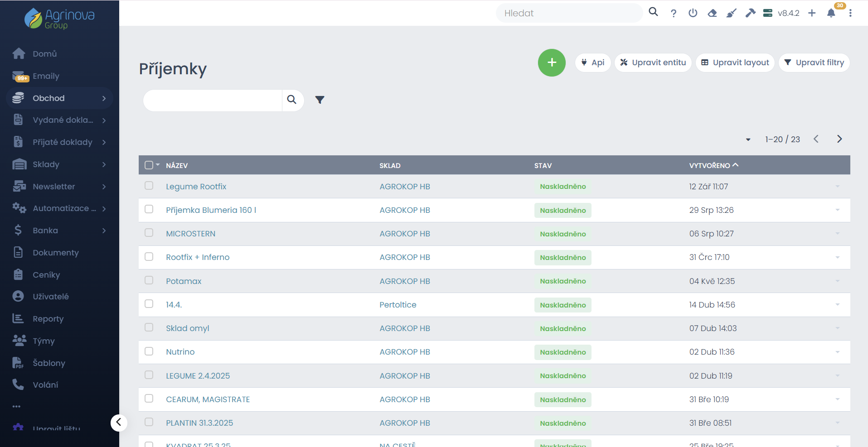Collapse the sidebar with the arrow button
868x447 pixels.
[x=119, y=423]
